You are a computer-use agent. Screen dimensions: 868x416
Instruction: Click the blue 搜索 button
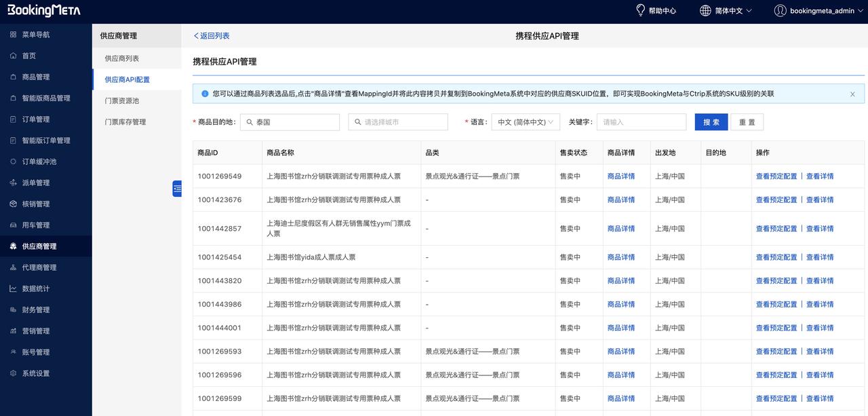[711, 122]
